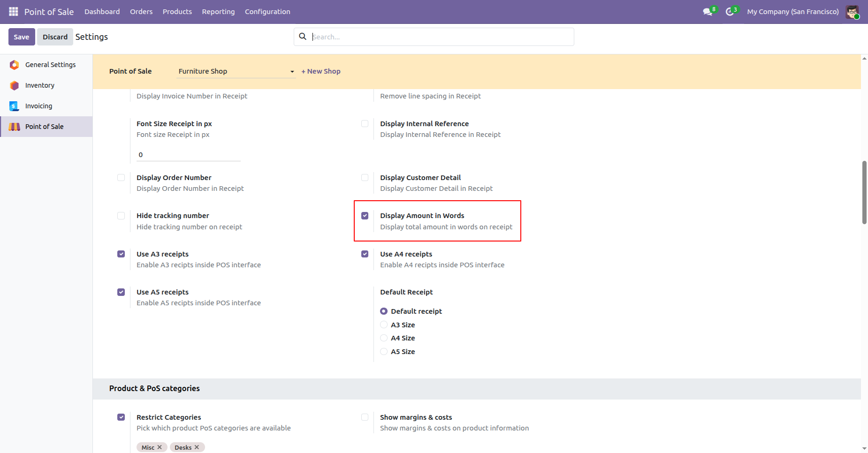Select the A4 Size radio option
This screenshot has width=868, height=453.
384,338
